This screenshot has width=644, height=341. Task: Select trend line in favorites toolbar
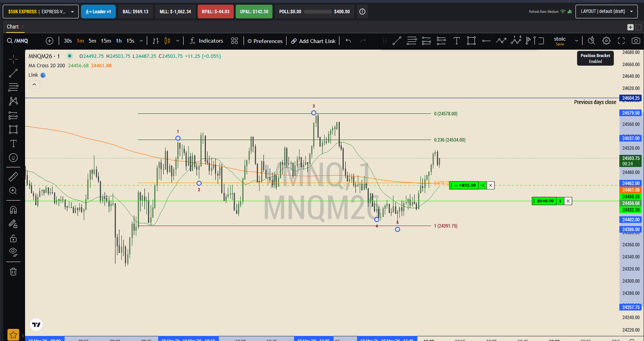[x=397, y=41]
